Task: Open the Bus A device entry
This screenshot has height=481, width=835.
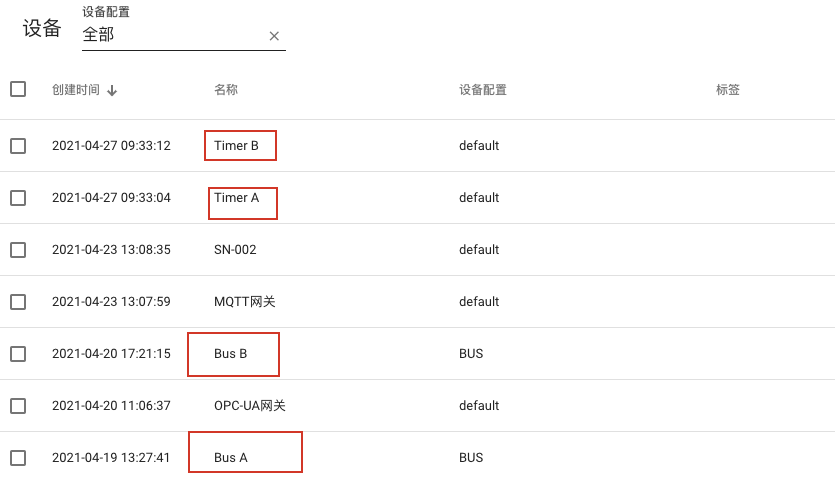Action: (x=231, y=458)
